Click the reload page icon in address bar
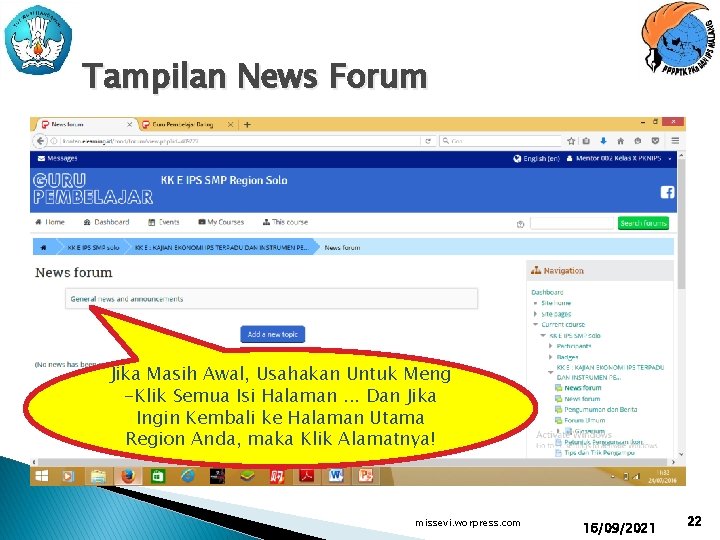This screenshot has width=720, height=540. coord(428,141)
